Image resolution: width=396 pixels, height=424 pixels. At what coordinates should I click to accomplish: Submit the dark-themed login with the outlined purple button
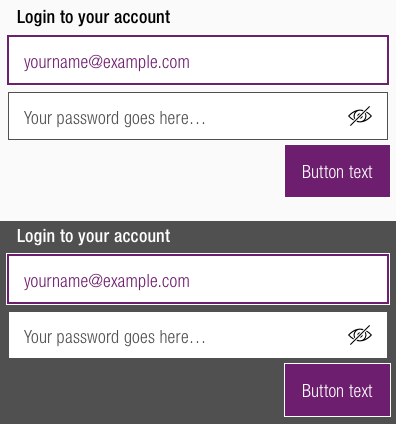tap(337, 390)
